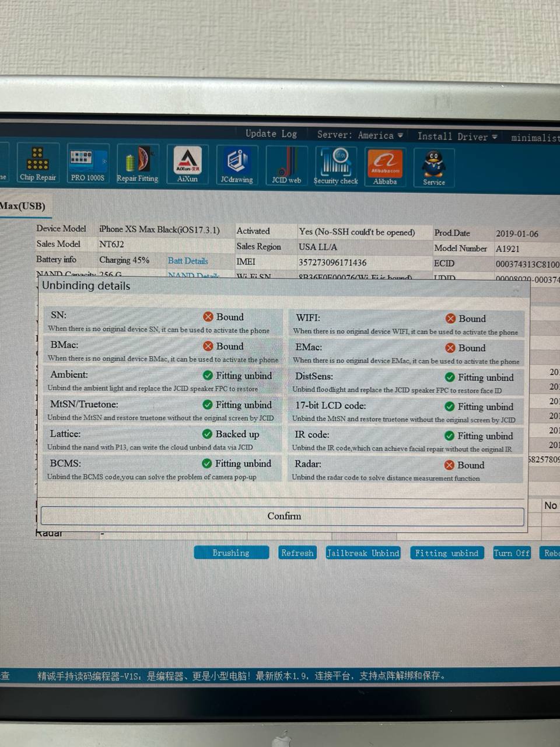
Task: Click the 'EMac:' label in the dialog
Action: (x=309, y=347)
